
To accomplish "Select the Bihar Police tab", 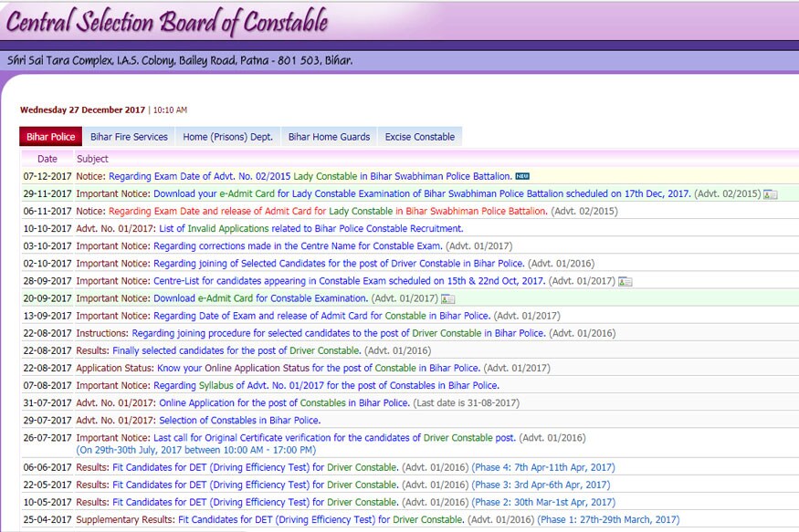I will click(51, 137).
